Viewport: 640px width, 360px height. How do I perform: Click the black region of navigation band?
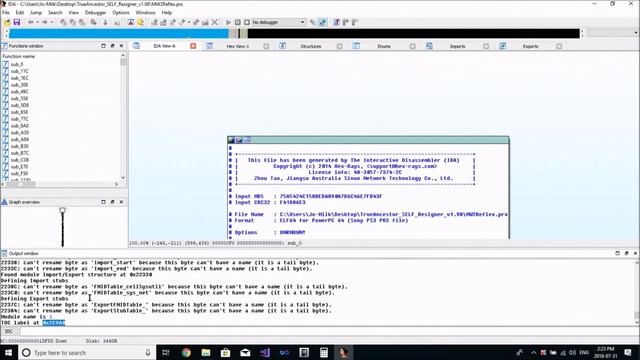(413, 33)
